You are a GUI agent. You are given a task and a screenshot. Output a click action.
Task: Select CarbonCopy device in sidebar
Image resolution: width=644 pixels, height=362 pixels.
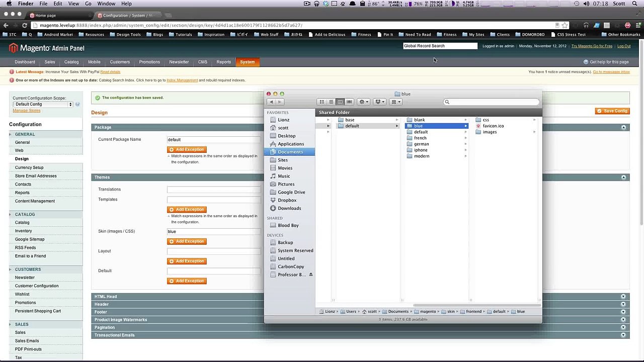pyautogui.click(x=290, y=266)
